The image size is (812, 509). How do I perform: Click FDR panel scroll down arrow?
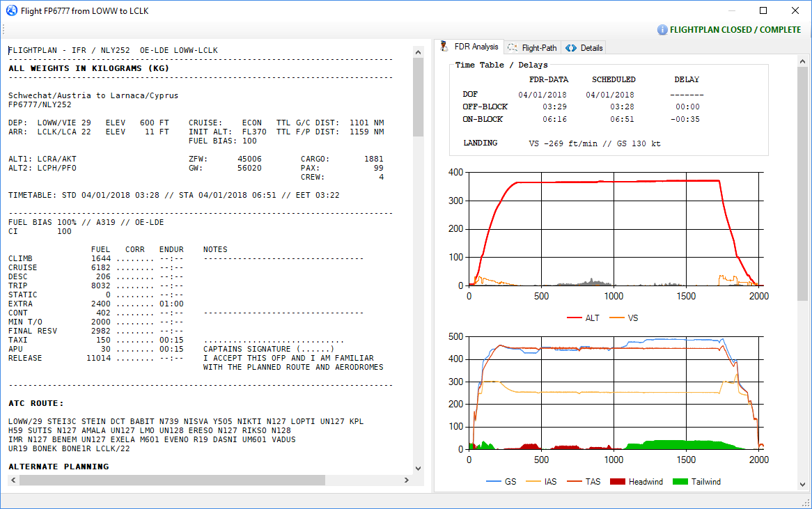802,485
